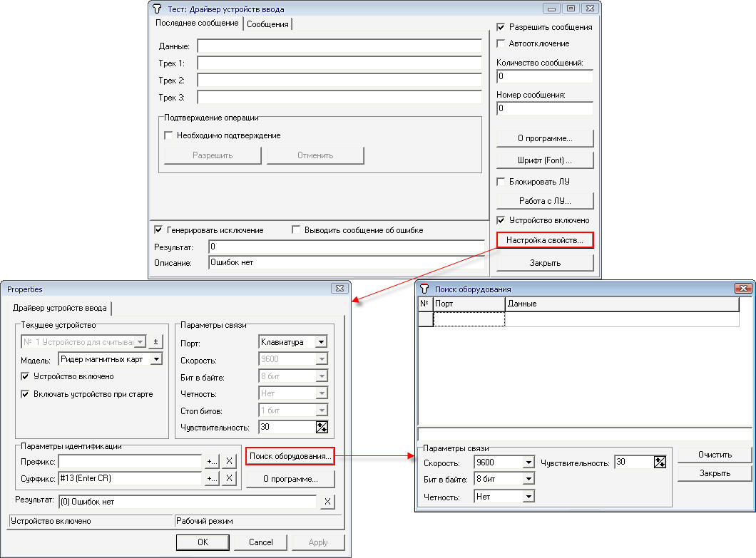
Task: Clear the Суффикс field with X button
Action: 229,478
